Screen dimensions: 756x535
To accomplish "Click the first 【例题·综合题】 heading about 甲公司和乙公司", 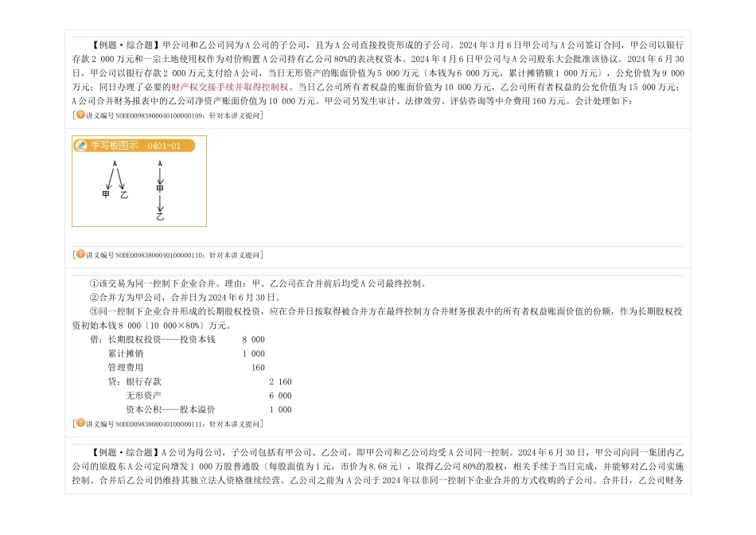I will point(125,45).
